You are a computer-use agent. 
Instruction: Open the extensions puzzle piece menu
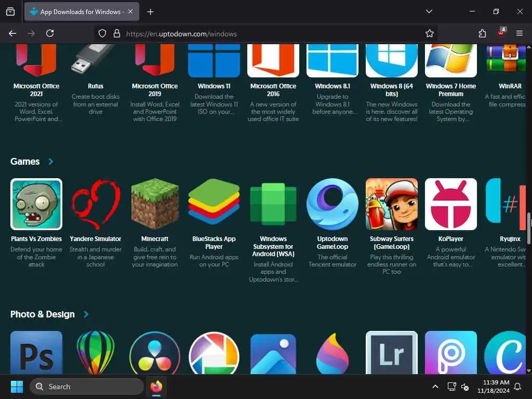coord(482,33)
